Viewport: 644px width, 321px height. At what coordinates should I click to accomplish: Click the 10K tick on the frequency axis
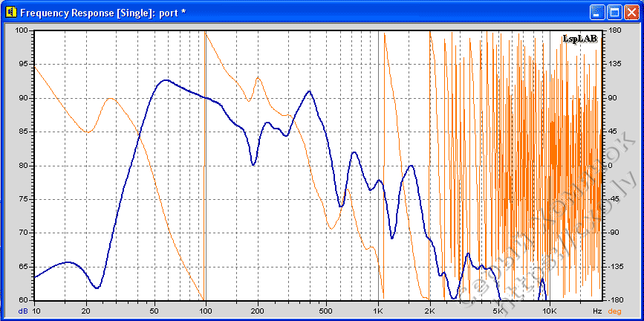click(x=549, y=311)
